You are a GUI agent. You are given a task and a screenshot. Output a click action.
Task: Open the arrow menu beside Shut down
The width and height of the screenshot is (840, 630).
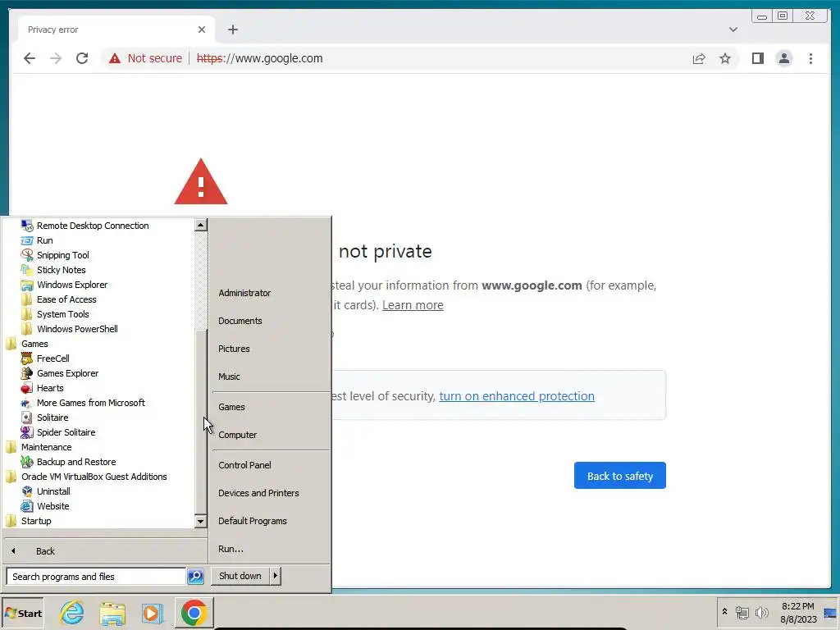click(276, 576)
